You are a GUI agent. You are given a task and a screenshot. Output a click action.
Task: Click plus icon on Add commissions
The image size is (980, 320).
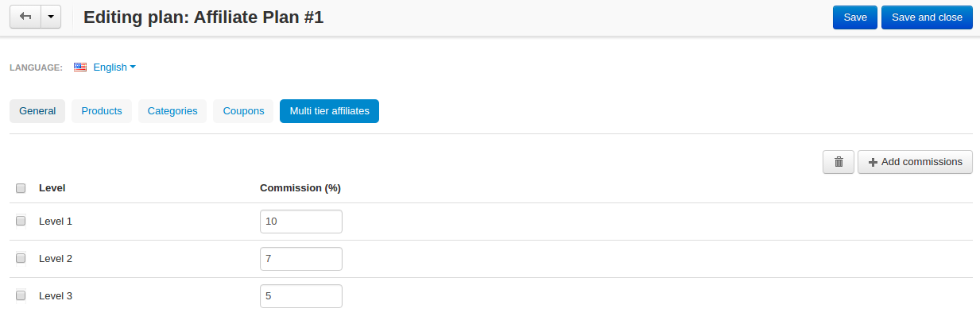[873, 162]
